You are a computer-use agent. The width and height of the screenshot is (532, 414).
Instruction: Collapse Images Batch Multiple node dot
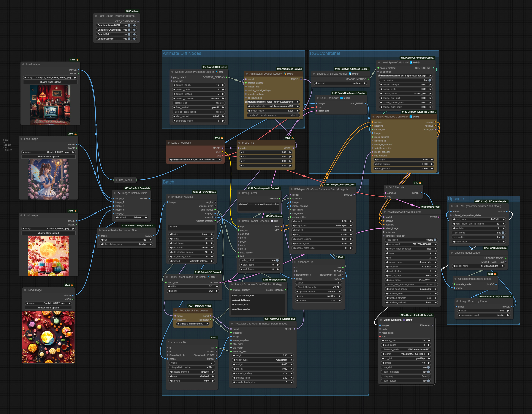pos(115,193)
